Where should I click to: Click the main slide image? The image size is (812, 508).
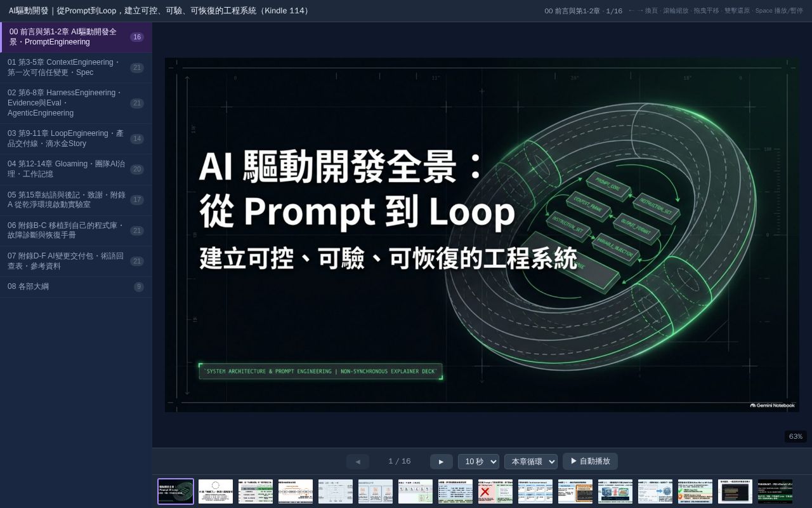pyautogui.click(x=482, y=235)
